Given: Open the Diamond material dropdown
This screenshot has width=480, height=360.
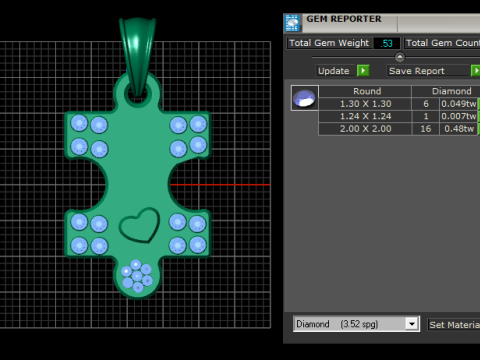Looking at the screenshot, I should [412, 324].
